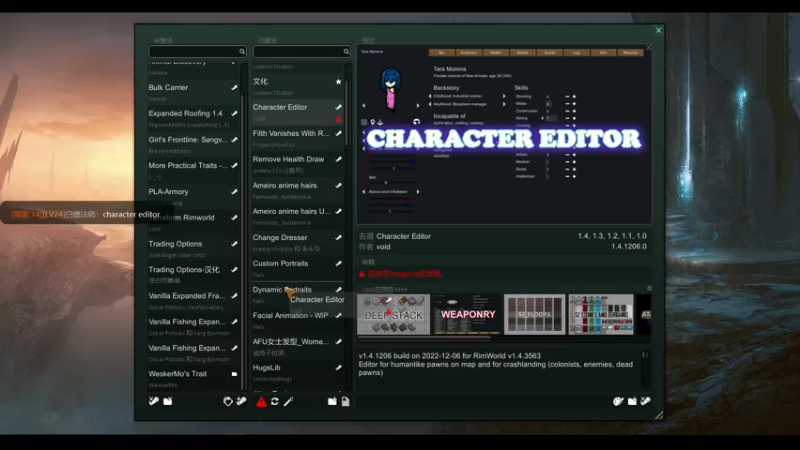This screenshot has height=450, width=800.
Task: Click the red HugsLib load-order warning text
Action: click(405, 274)
